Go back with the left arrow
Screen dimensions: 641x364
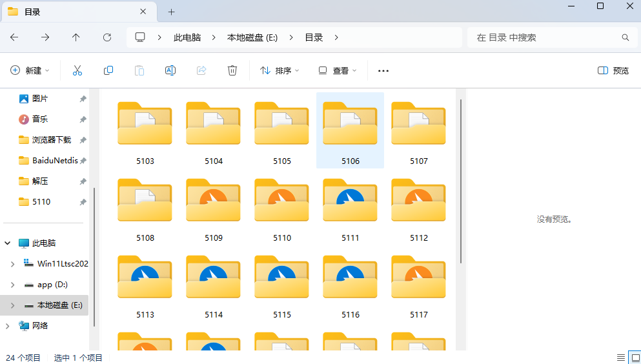click(x=14, y=37)
